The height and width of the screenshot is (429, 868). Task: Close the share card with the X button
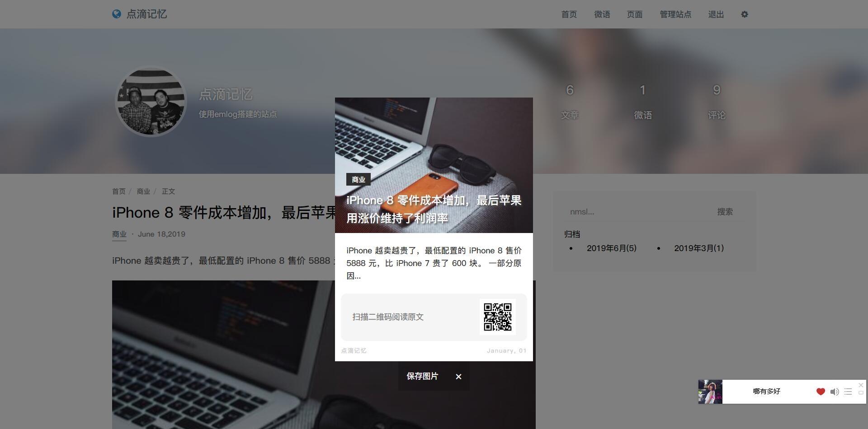tap(458, 377)
